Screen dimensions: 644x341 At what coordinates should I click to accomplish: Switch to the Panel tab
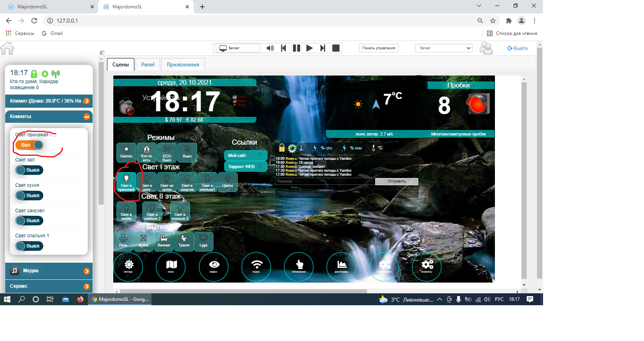click(x=147, y=64)
